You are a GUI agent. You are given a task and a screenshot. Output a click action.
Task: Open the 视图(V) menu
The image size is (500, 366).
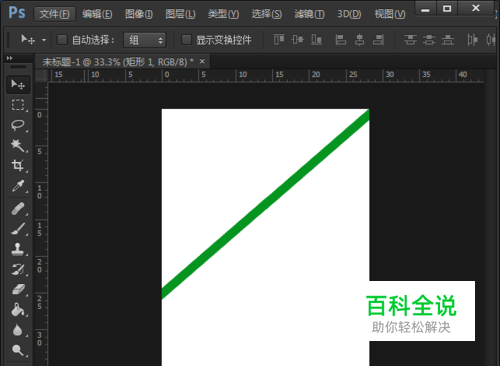pyautogui.click(x=390, y=14)
